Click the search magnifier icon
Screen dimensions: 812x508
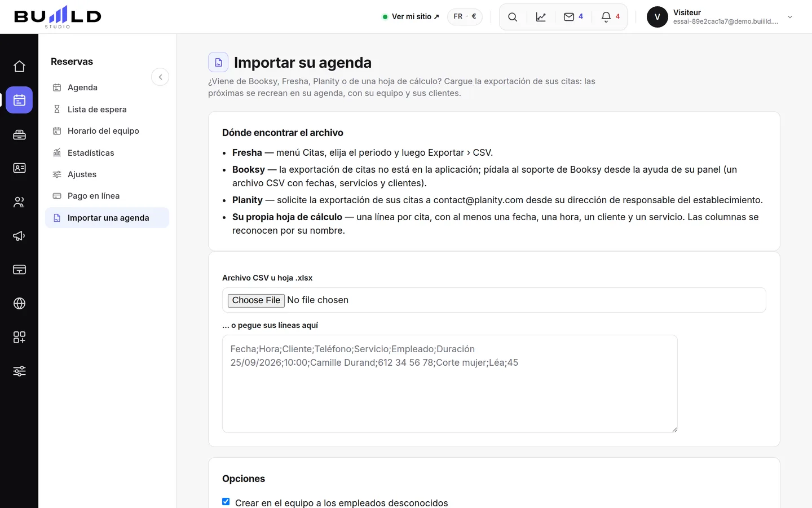[x=513, y=17]
